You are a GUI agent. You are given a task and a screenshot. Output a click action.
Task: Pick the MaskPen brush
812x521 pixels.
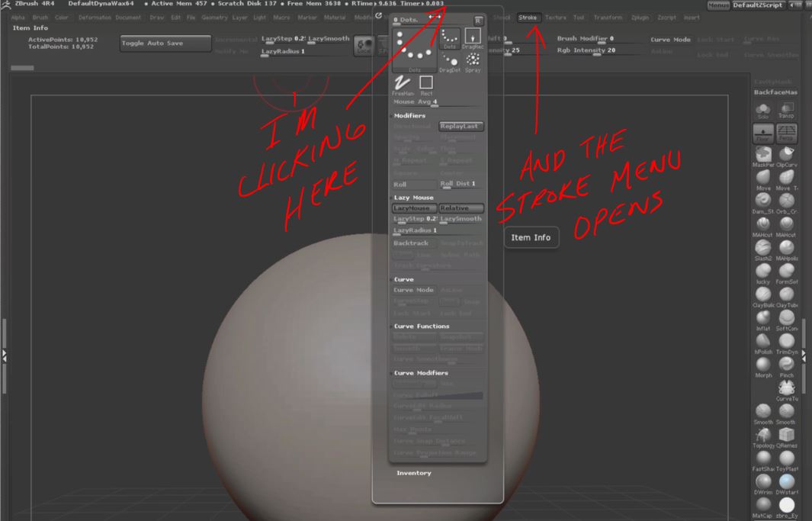click(x=763, y=157)
